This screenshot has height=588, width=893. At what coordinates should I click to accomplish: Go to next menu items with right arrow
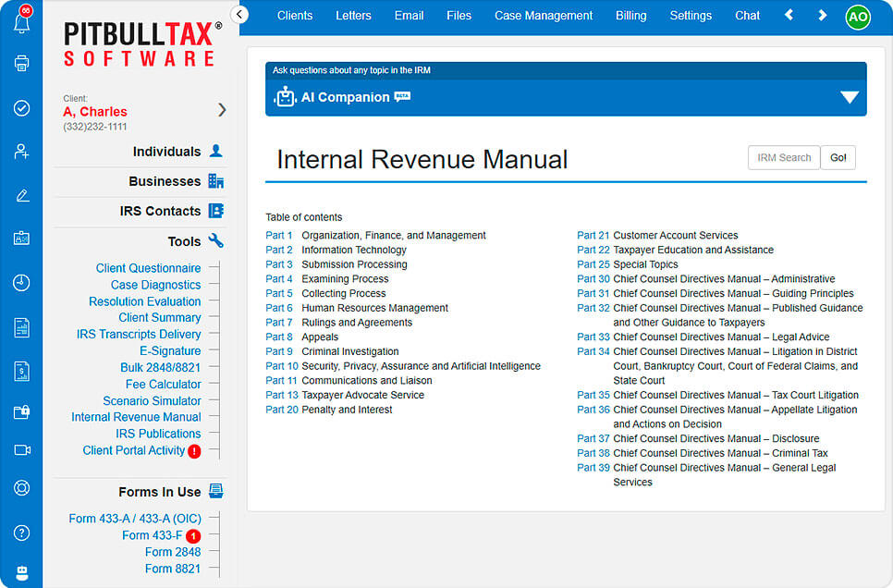coord(822,15)
